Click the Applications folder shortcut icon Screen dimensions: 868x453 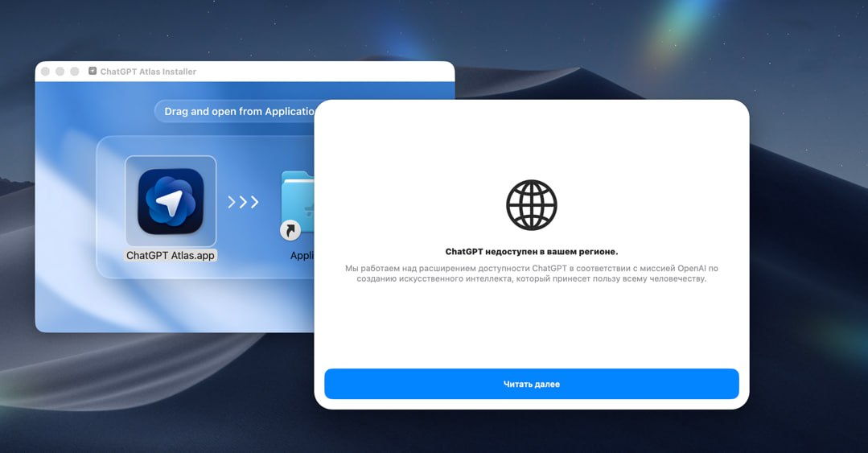[x=298, y=205]
